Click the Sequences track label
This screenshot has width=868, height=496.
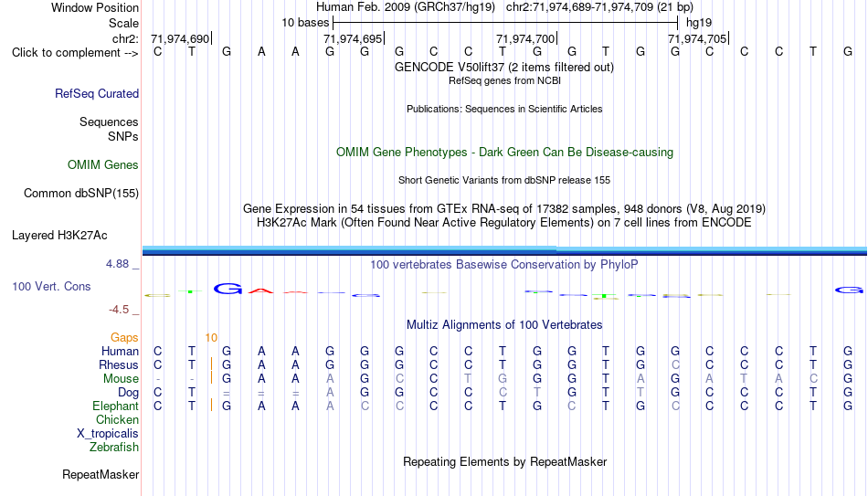(109, 121)
